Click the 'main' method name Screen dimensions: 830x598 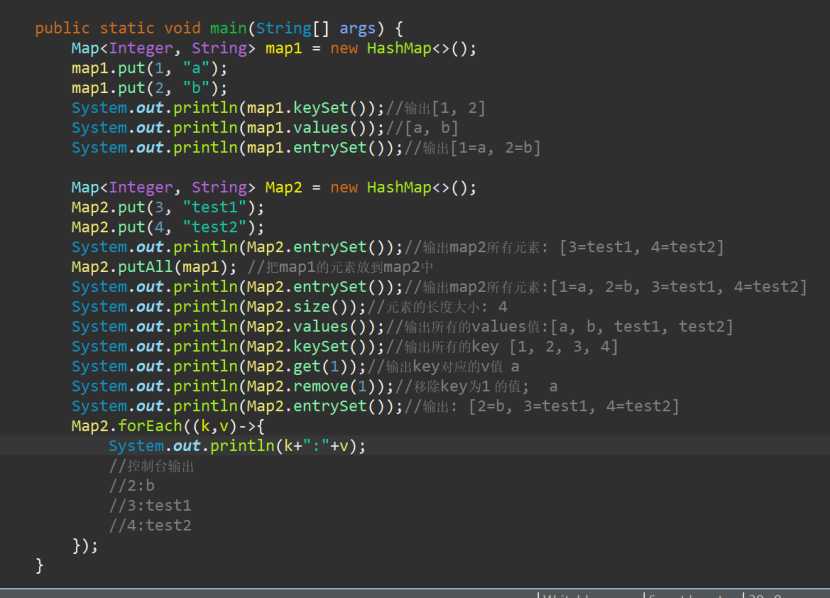[x=228, y=28]
